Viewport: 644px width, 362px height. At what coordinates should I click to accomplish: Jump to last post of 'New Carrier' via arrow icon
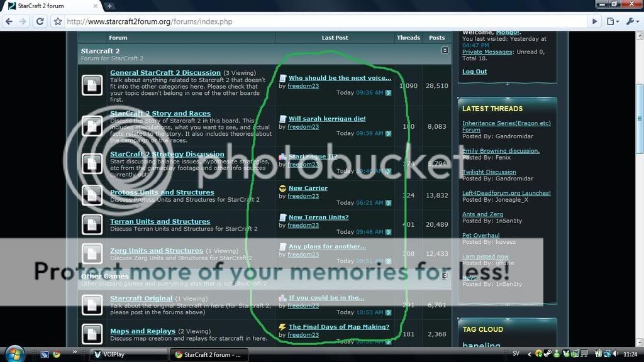[388, 203]
